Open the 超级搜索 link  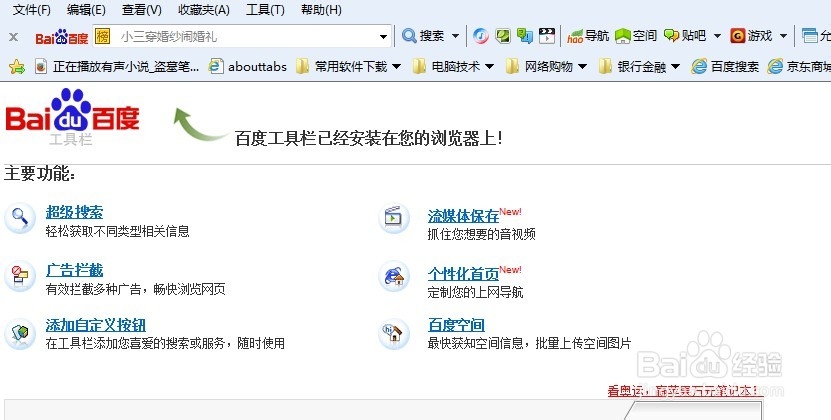click(x=74, y=212)
